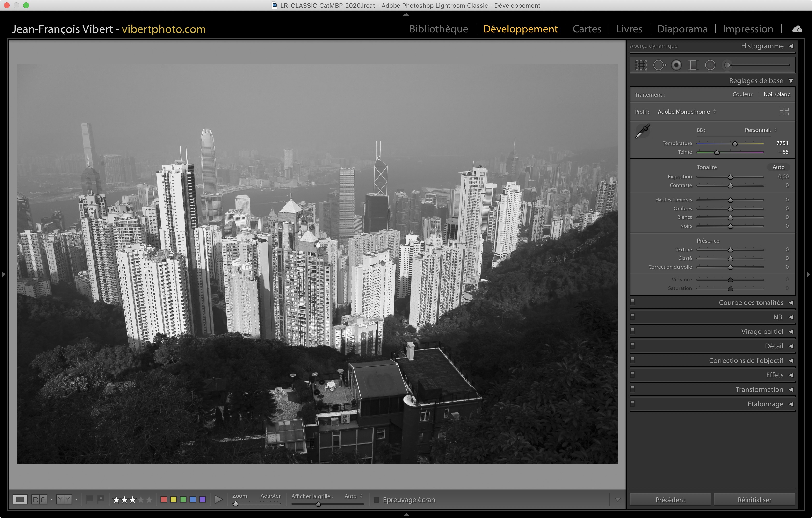Enable the Epreuvage écran checkbox
Screen dimensions: 812x518
377,499
